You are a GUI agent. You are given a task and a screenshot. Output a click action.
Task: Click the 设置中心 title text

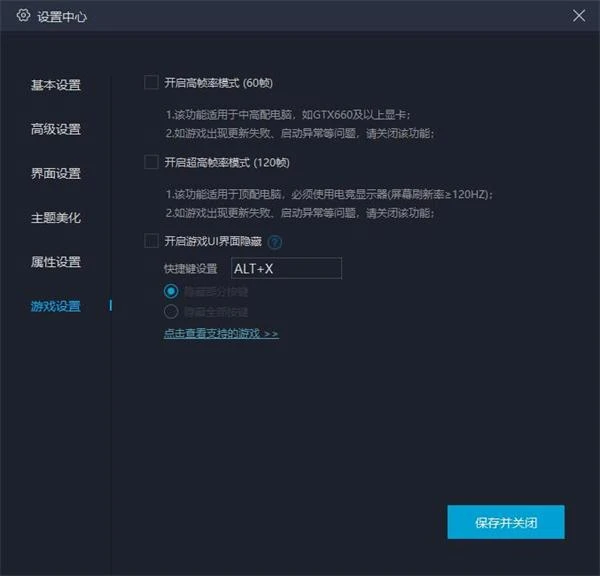point(62,16)
